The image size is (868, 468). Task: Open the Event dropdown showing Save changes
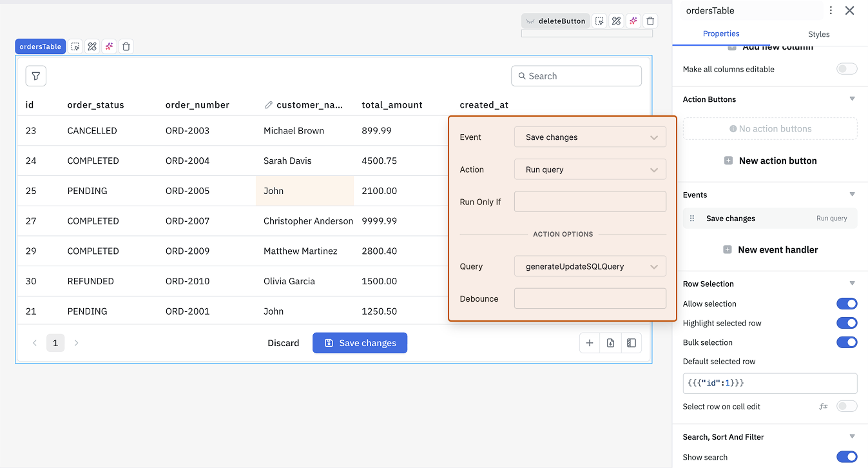(x=590, y=137)
